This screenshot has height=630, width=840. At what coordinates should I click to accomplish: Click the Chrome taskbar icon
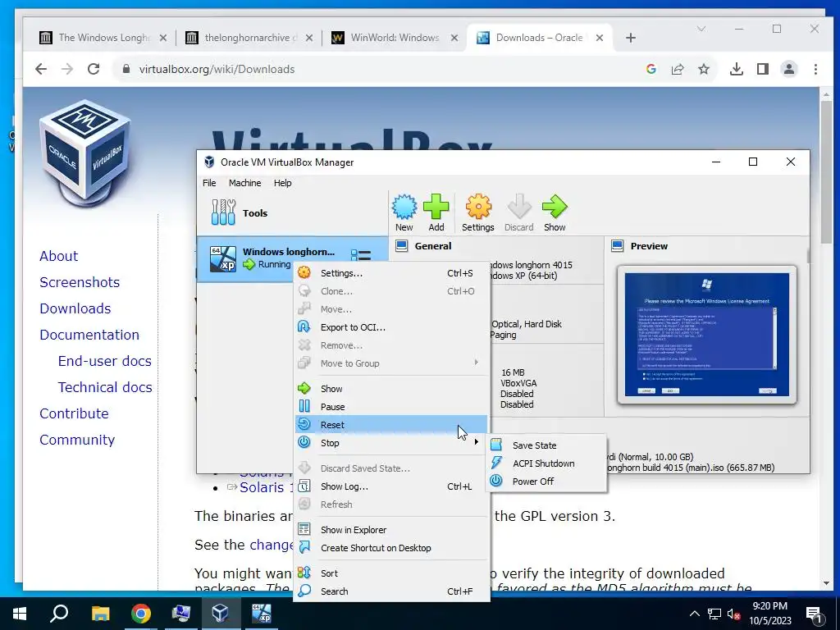[141, 614]
